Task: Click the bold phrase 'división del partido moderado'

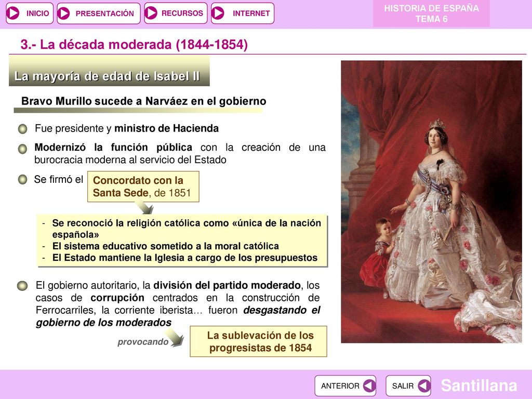Action: [x=227, y=285]
